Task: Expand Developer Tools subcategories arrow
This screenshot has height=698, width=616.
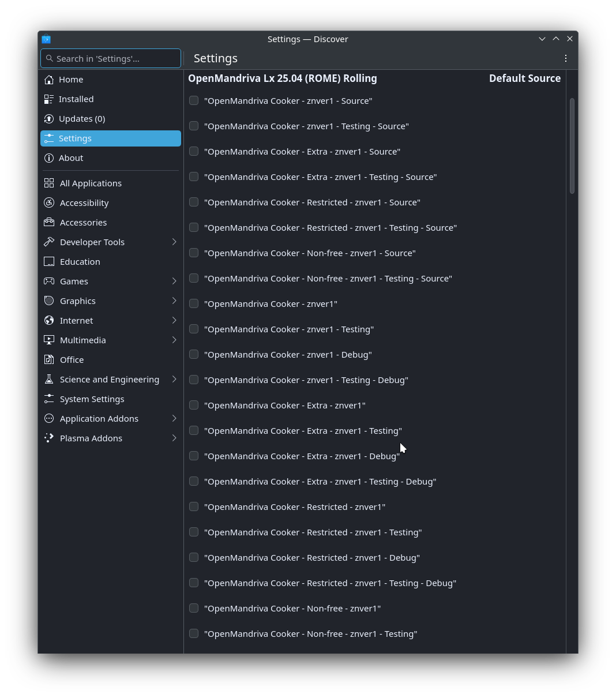Action: (174, 242)
